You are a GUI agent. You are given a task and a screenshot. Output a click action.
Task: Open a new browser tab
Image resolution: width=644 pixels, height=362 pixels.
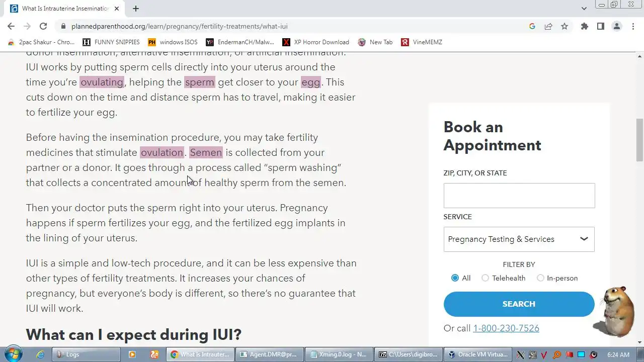136,9
